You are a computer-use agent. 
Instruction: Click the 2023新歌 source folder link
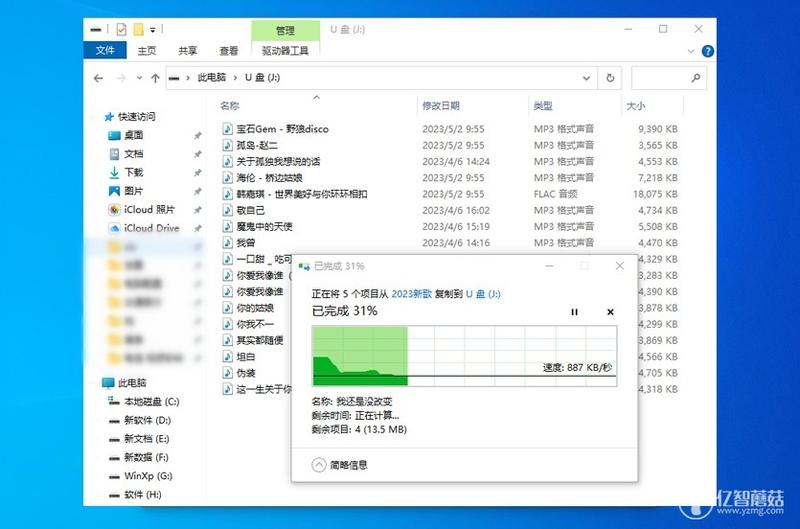411,294
